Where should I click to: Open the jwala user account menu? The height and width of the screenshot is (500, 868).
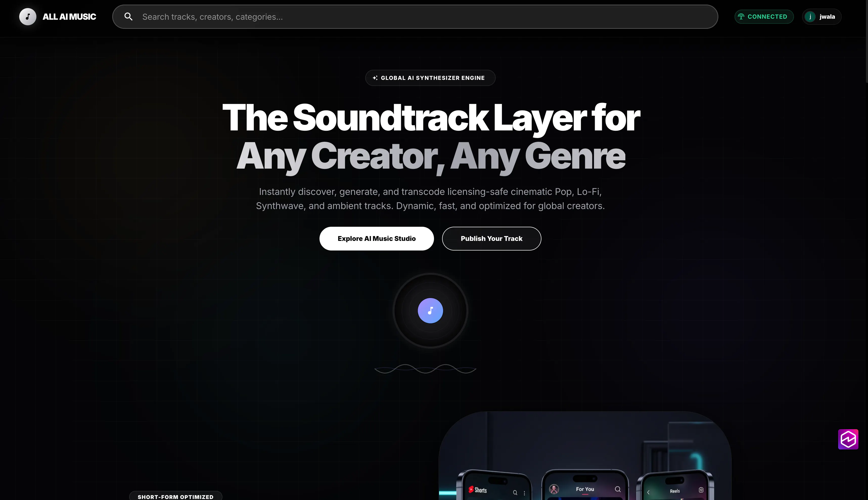tap(822, 16)
